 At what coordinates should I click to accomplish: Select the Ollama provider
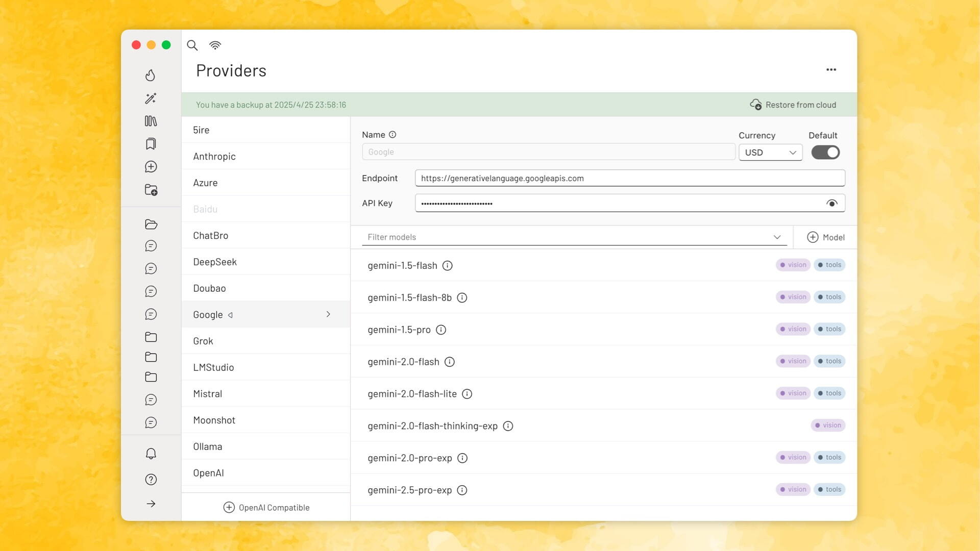click(265, 446)
